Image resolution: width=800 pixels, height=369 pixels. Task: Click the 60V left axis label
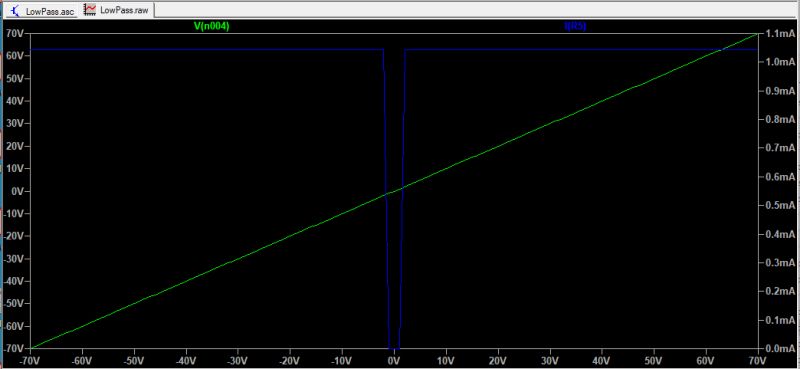click(16, 56)
